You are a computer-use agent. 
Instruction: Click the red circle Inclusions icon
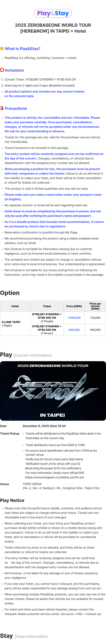click(x=2, y=70)
